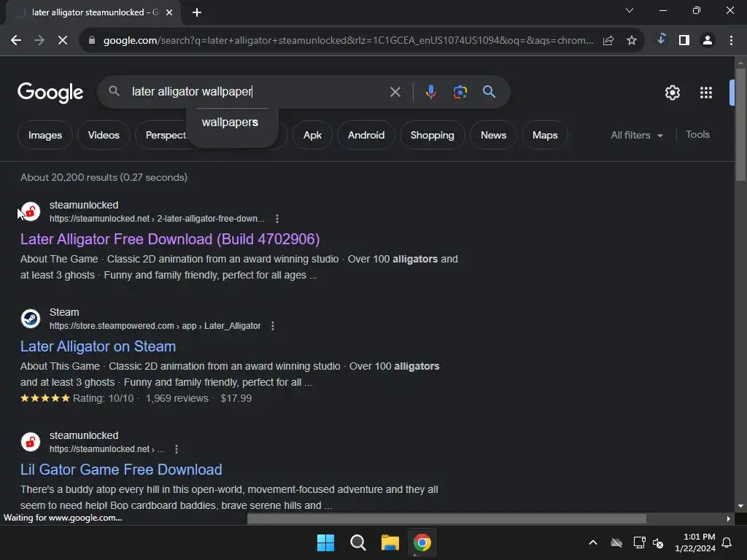Open more options for steamunlocked first result
The width and height of the screenshot is (747, 560).
[x=276, y=219]
